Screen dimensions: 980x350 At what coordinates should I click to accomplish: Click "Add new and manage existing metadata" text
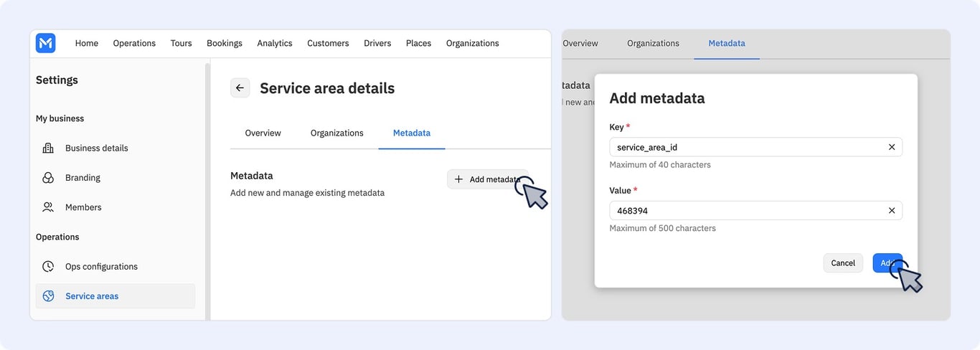pyautogui.click(x=307, y=193)
